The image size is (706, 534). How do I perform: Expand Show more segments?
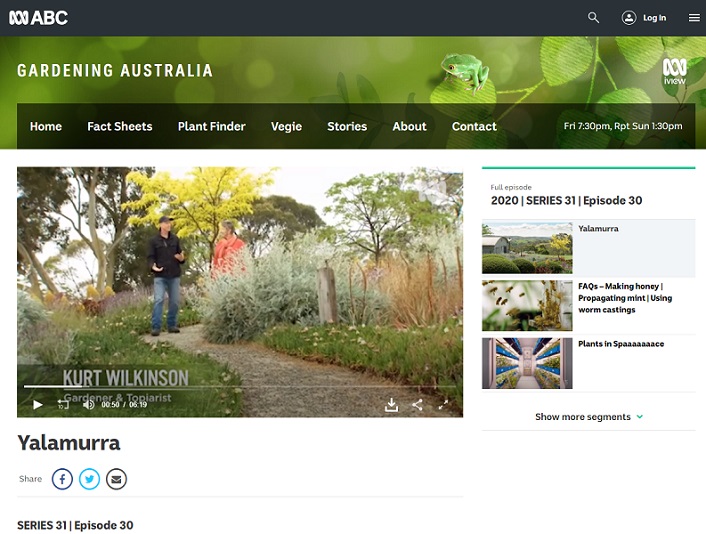coord(588,417)
